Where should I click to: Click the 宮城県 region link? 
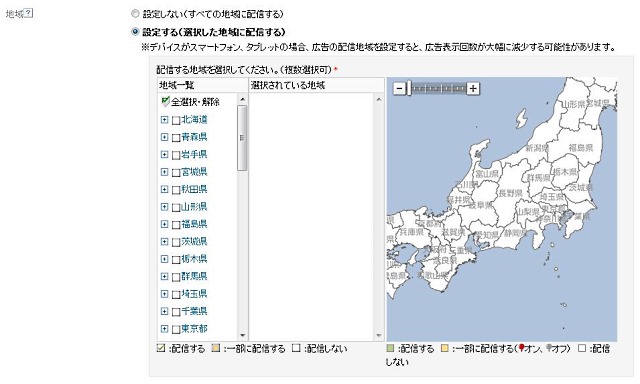[x=194, y=172]
